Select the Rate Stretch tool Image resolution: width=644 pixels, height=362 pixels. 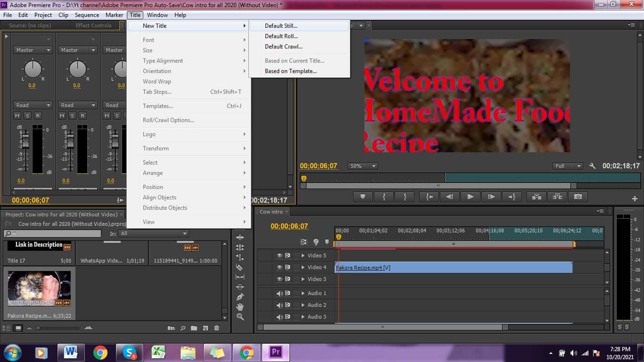click(240, 257)
